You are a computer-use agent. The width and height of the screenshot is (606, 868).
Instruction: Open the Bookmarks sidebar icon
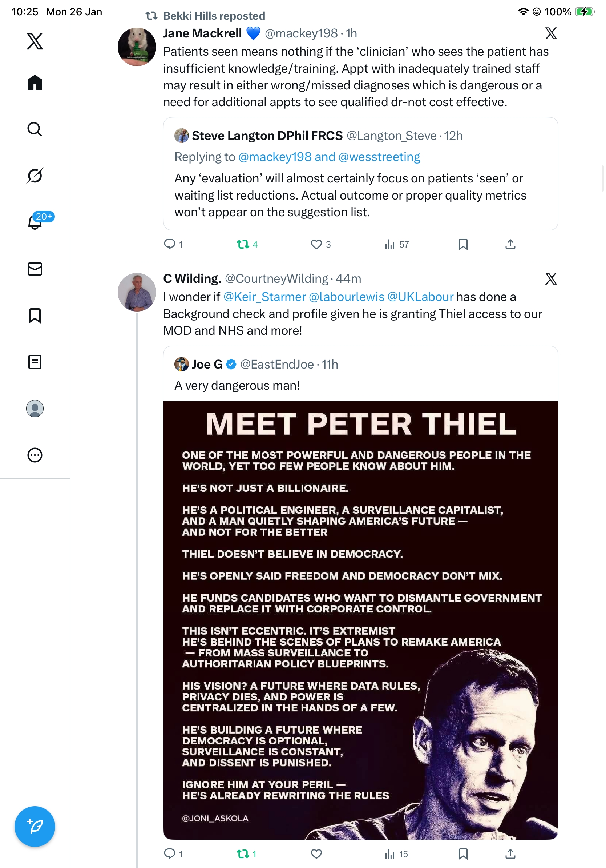[35, 316]
